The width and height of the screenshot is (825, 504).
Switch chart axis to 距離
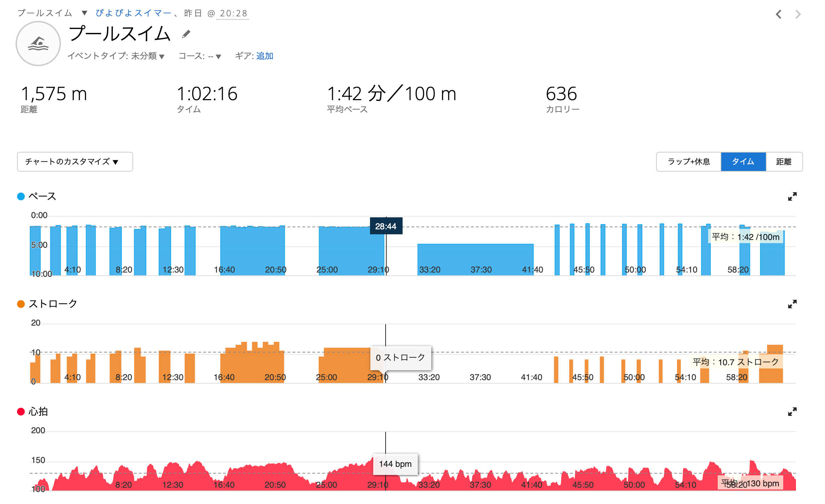tap(784, 162)
